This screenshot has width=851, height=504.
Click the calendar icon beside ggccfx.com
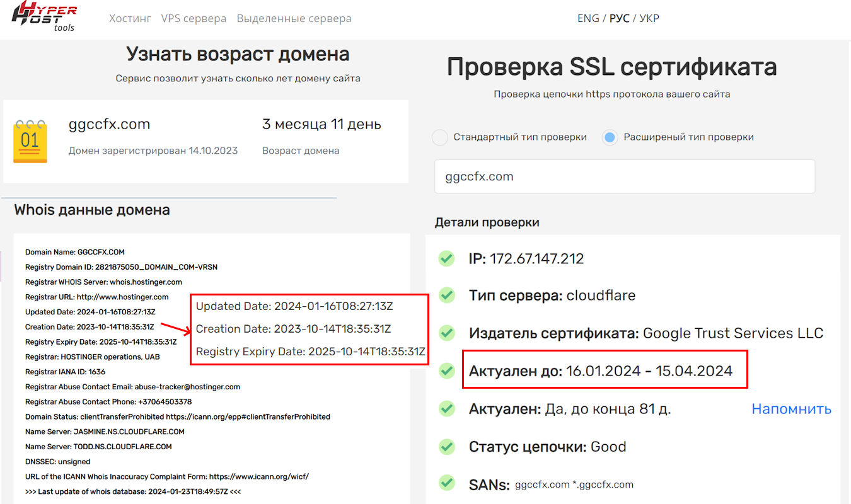(30, 141)
